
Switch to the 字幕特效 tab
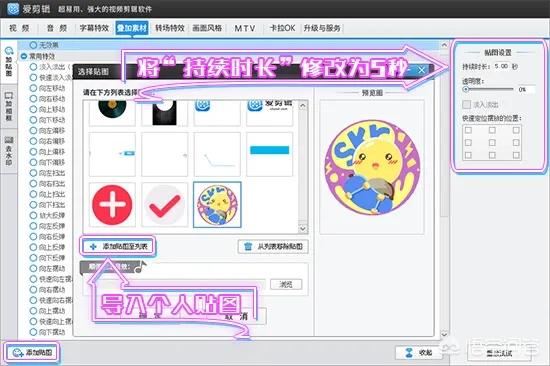pyautogui.click(x=94, y=28)
